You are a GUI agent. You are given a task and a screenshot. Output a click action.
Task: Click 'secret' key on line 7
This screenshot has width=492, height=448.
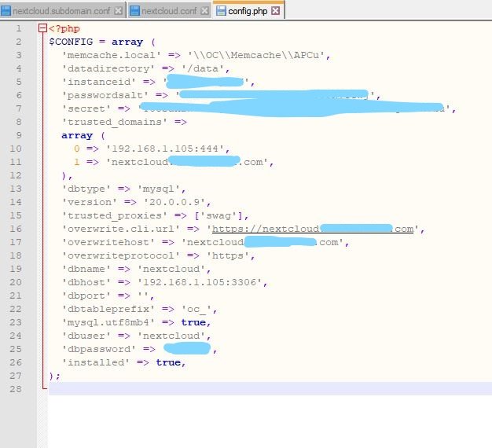(86, 109)
